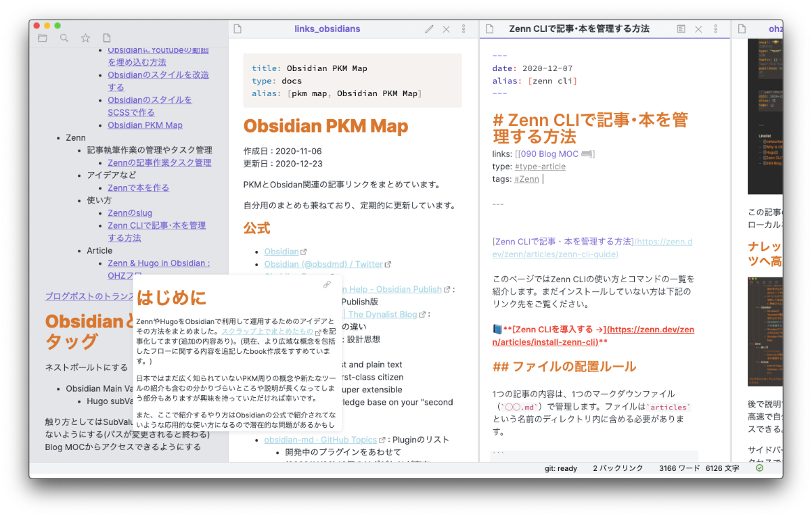Open スクラップ上でまとめたもの link in popover
812x517 pixels.
(x=267, y=332)
